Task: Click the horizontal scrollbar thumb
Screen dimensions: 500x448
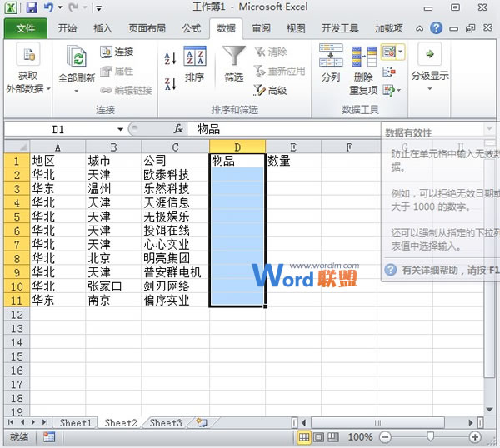Action: coord(377,423)
